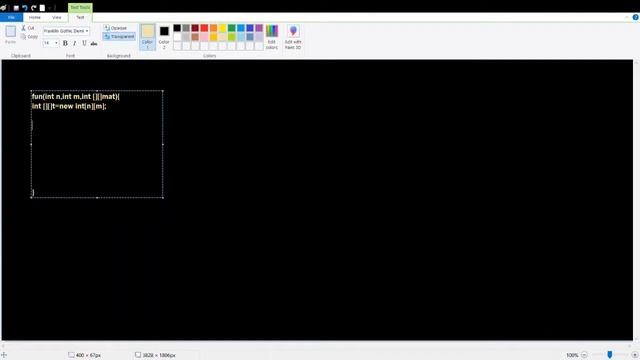The width and height of the screenshot is (640, 360).
Task: Open Paint Help icon
Action: click(636, 17)
